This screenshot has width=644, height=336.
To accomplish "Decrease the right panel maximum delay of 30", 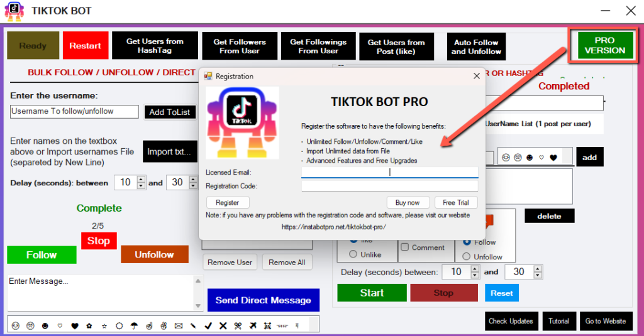I will click(538, 275).
